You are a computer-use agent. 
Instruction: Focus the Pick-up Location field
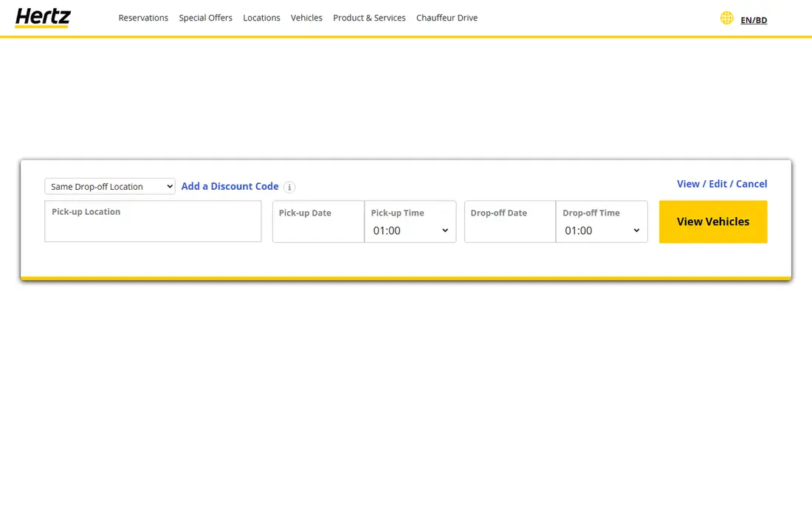153,222
